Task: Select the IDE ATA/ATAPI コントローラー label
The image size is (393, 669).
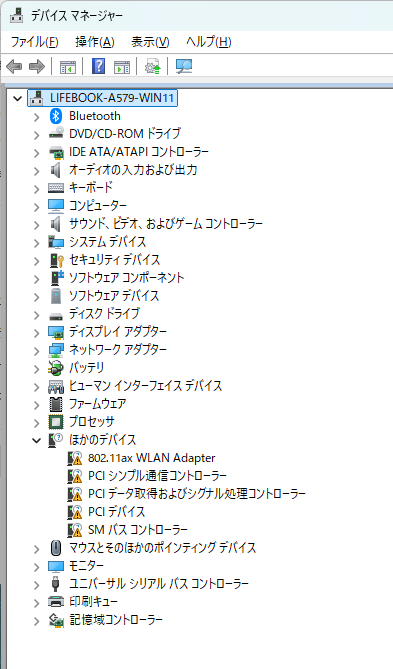Action: pos(139,152)
